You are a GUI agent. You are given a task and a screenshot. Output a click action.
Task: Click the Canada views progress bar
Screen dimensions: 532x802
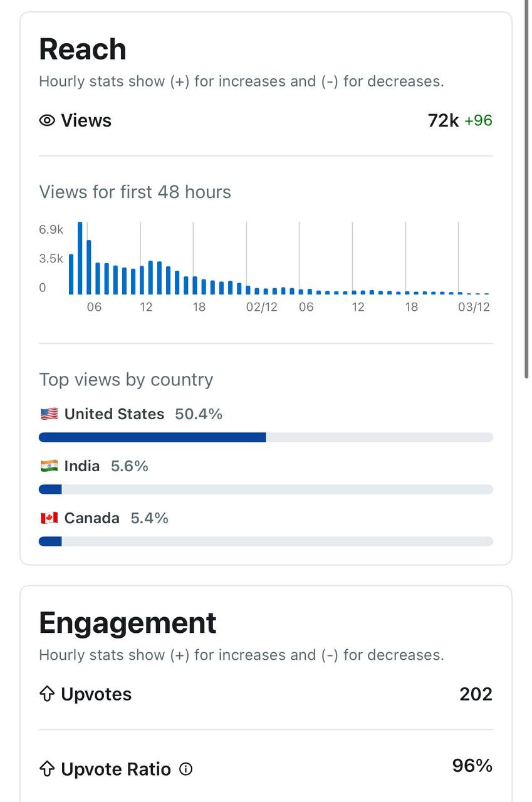pos(266,541)
